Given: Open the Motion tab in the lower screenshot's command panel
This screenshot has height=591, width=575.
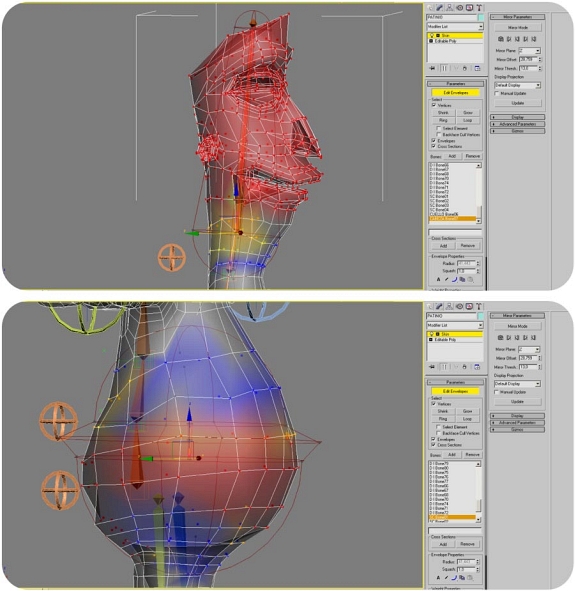Looking at the screenshot, I should pos(459,306).
